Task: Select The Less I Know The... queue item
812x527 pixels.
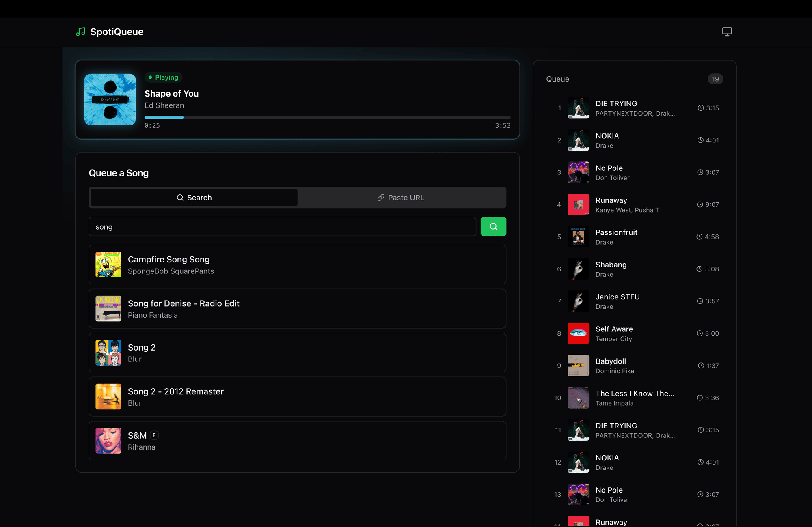Action: click(635, 398)
